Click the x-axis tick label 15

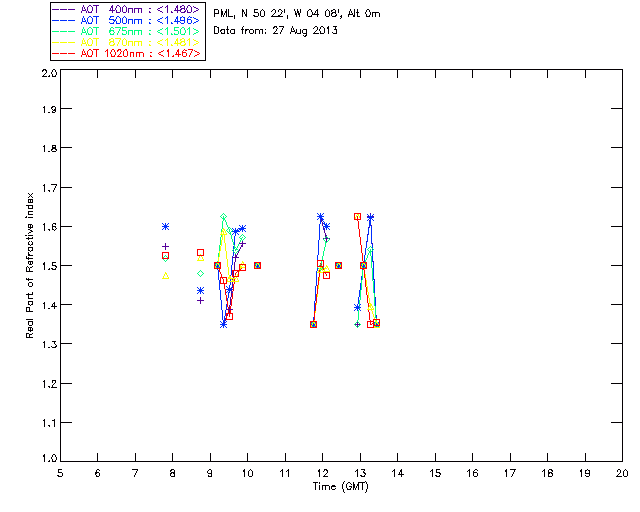point(435,473)
